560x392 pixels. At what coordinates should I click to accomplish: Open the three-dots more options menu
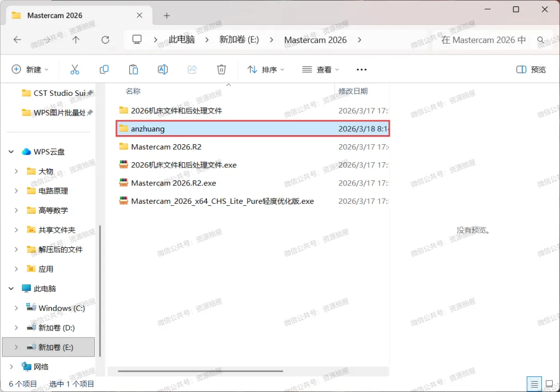[x=361, y=69]
